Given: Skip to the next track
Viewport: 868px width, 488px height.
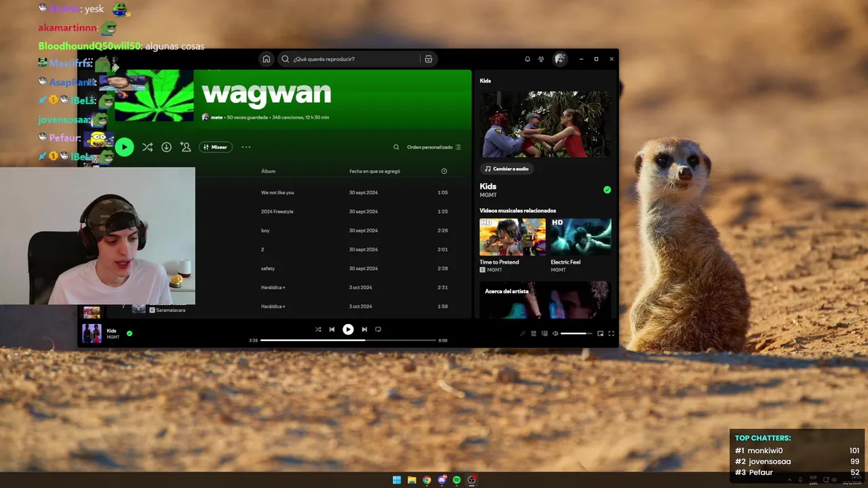Looking at the screenshot, I should pyautogui.click(x=364, y=329).
